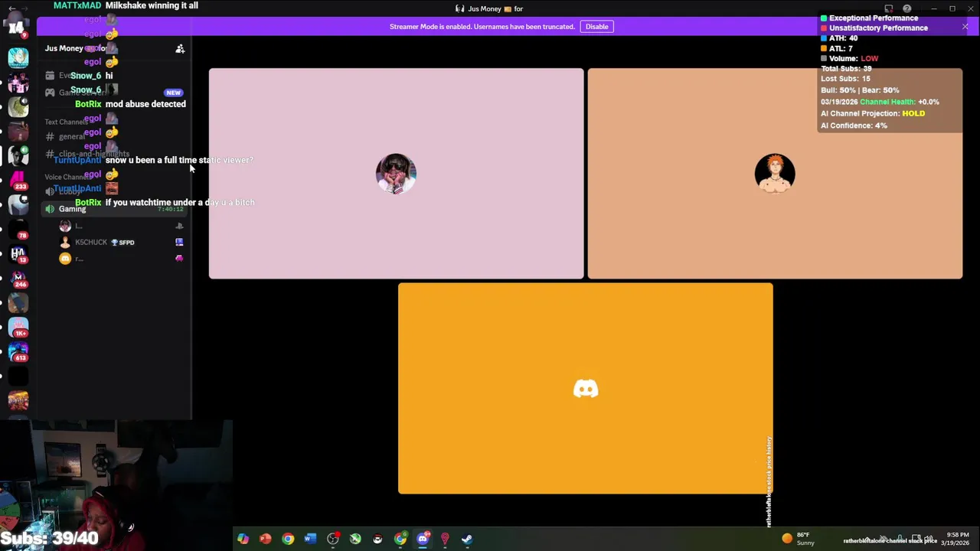Image resolution: width=980 pixels, height=551 pixels.
Task: Click the orange-haired avatar in the peach tile
Action: point(775,174)
